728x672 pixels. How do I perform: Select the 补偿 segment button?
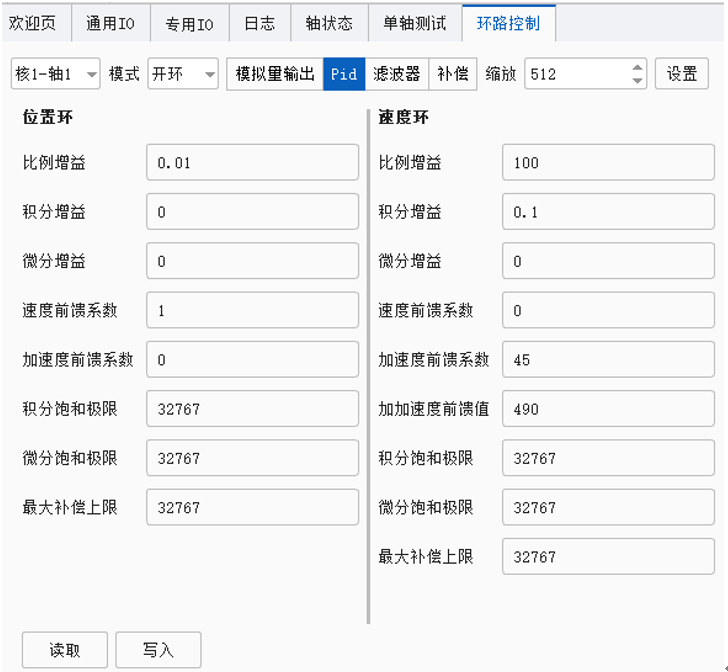pyautogui.click(x=453, y=74)
